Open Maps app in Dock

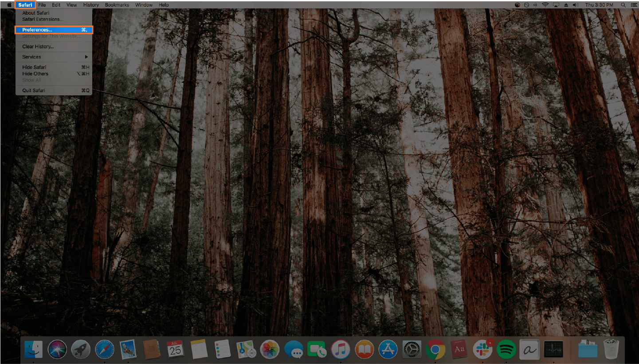[x=246, y=350]
